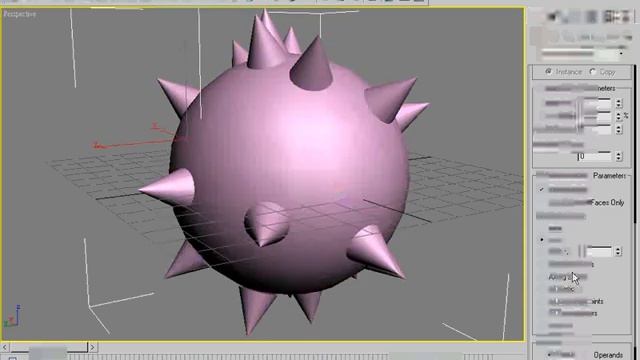Click the value field in the distribution options list
Screen dimensions: 640x360
(x=598, y=251)
